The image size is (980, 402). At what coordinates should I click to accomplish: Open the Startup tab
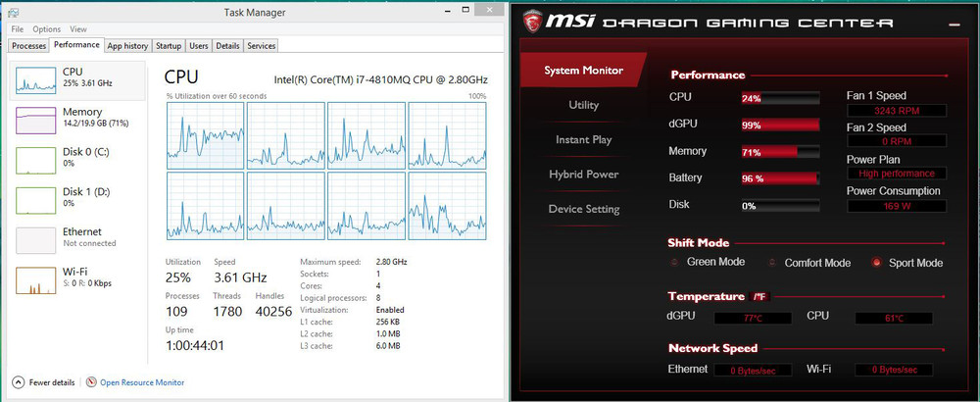pos(169,46)
